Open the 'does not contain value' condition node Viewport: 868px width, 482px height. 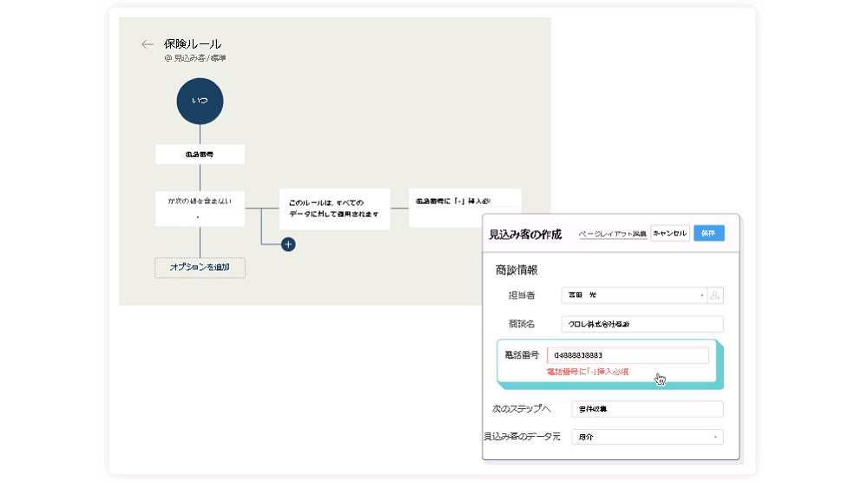(200, 208)
